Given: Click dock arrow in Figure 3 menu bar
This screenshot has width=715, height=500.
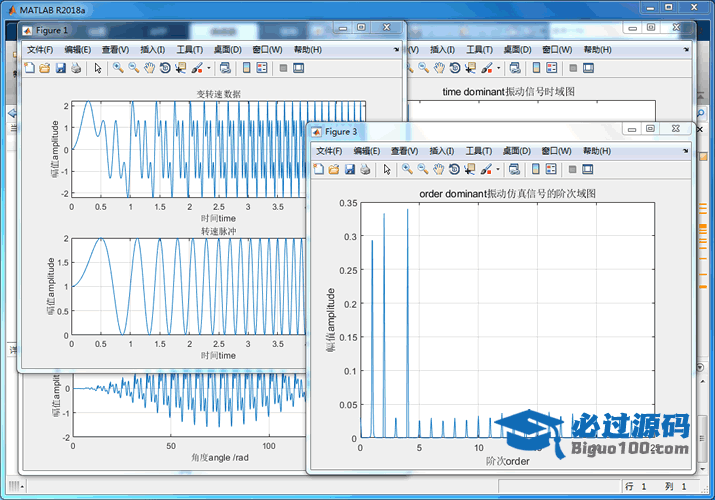Looking at the screenshot, I should [685, 151].
